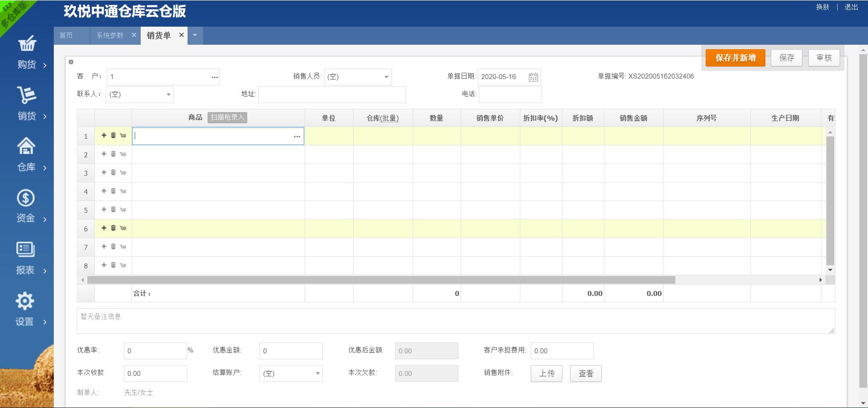
Task: Click the ellipsis in row 1 商品 cell
Action: point(297,136)
